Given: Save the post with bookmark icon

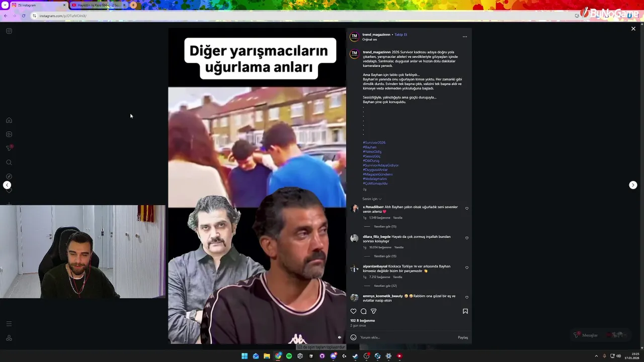Looking at the screenshot, I should click(x=465, y=311).
